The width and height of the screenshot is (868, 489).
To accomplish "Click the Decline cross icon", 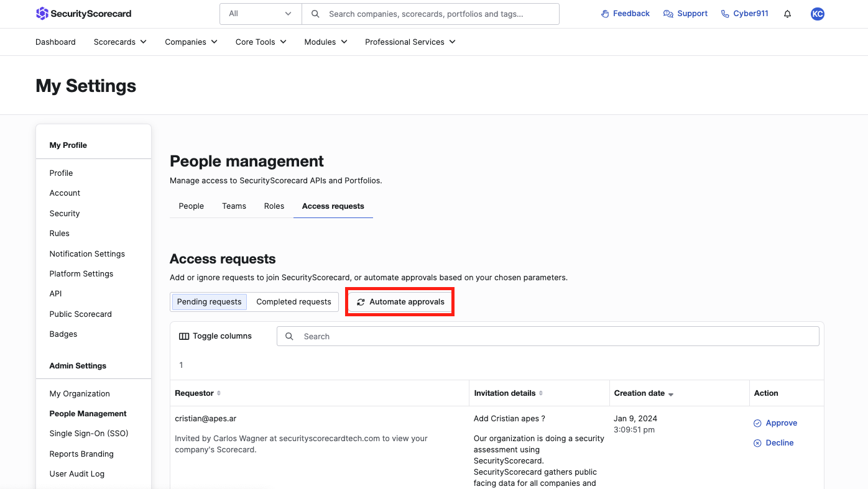I will (757, 443).
